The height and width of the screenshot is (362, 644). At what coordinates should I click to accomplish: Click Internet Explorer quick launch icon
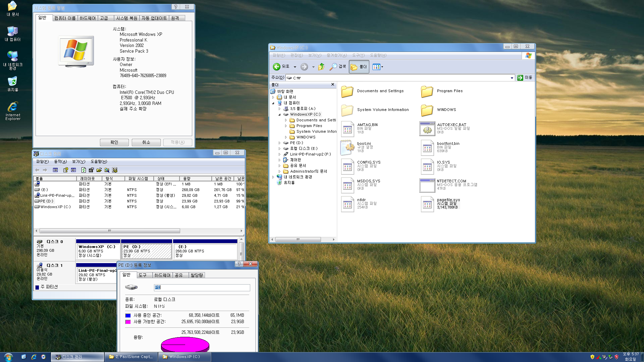[x=34, y=357]
